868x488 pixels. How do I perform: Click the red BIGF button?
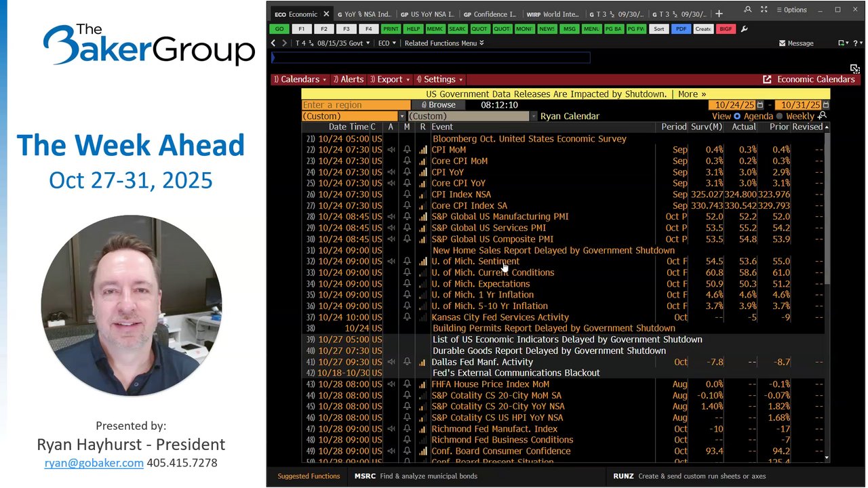[x=725, y=29]
